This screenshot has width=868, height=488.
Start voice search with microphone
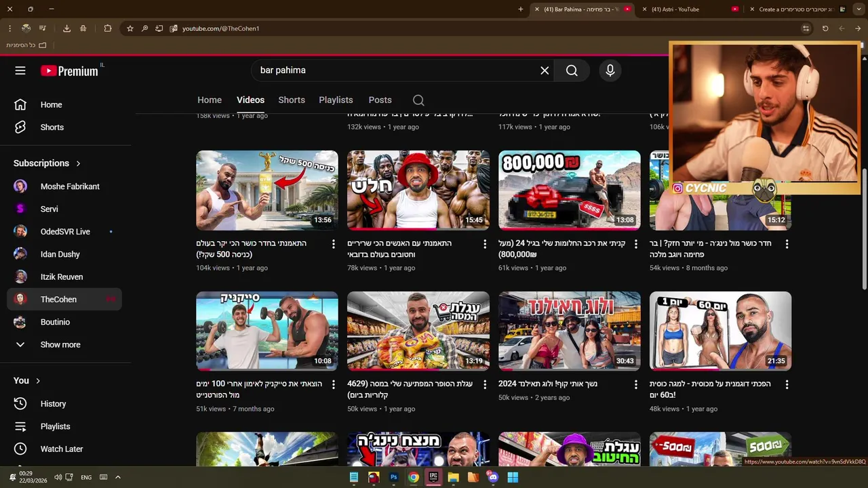[610, 70]
